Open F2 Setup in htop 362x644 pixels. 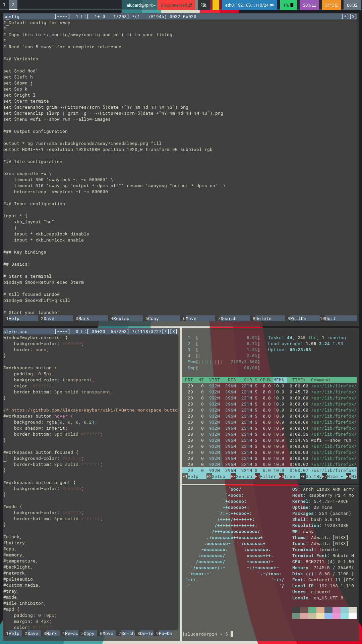[219, 476]
